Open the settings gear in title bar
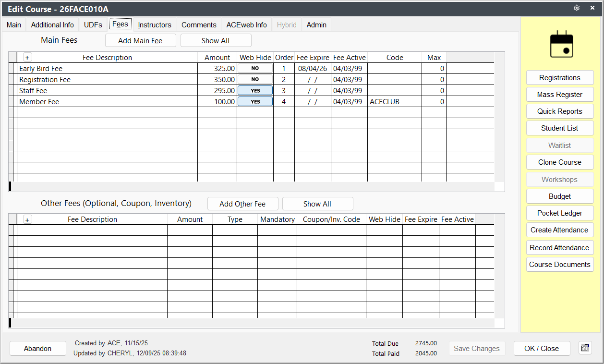This screenshot has height=364, width=604. (x=577, y=8)
